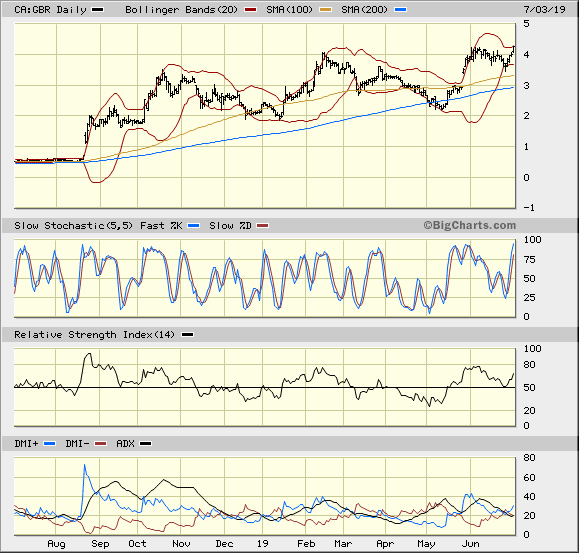
Task: Click the red Slow %D legend swatch
Action: click(x=263, y=226)
